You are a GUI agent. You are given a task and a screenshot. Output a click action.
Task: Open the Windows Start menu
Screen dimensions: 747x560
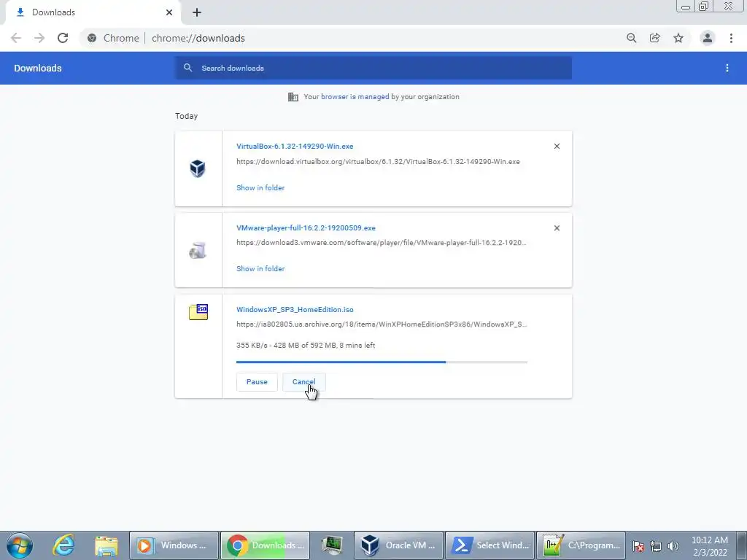tap(20, 545)
